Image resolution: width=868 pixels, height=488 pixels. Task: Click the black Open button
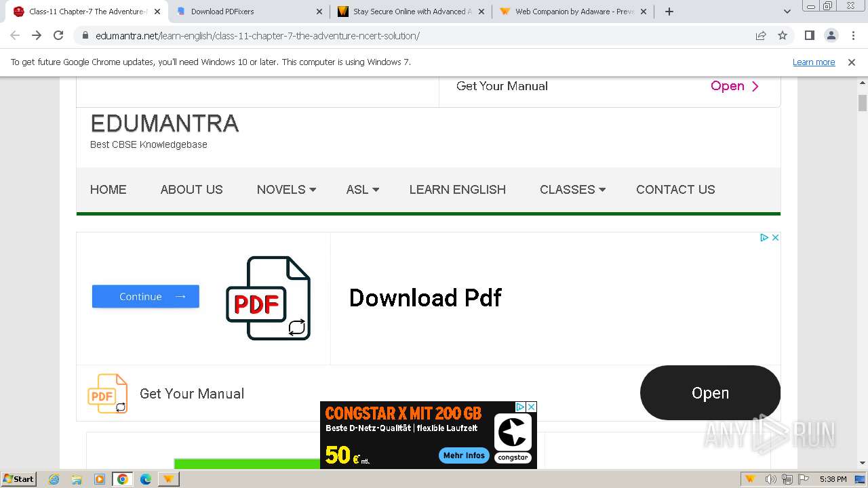710,393
